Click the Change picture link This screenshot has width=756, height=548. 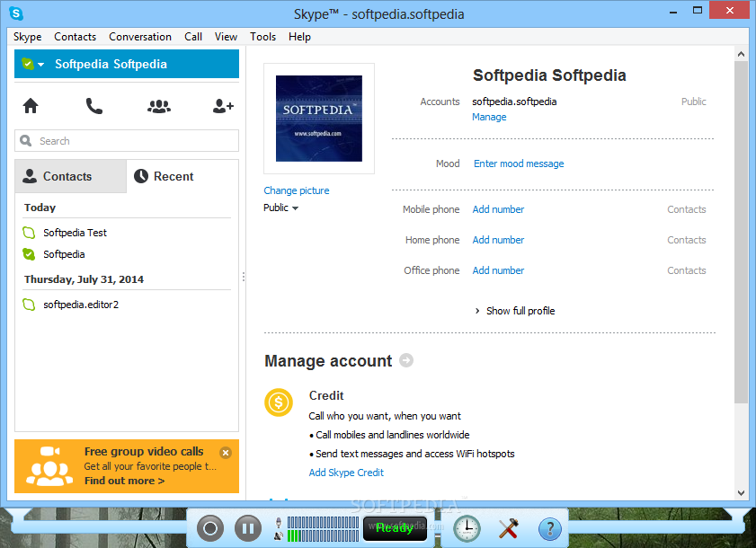tap(297, 190)
